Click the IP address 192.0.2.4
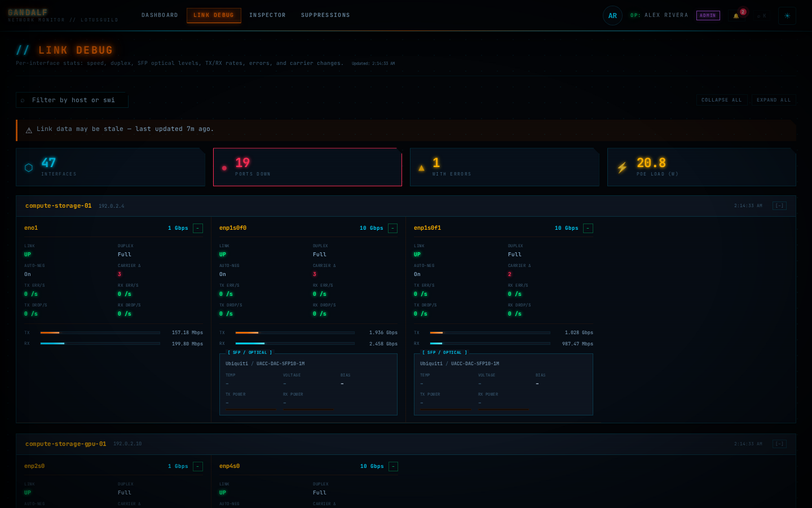 coord(112,207)
